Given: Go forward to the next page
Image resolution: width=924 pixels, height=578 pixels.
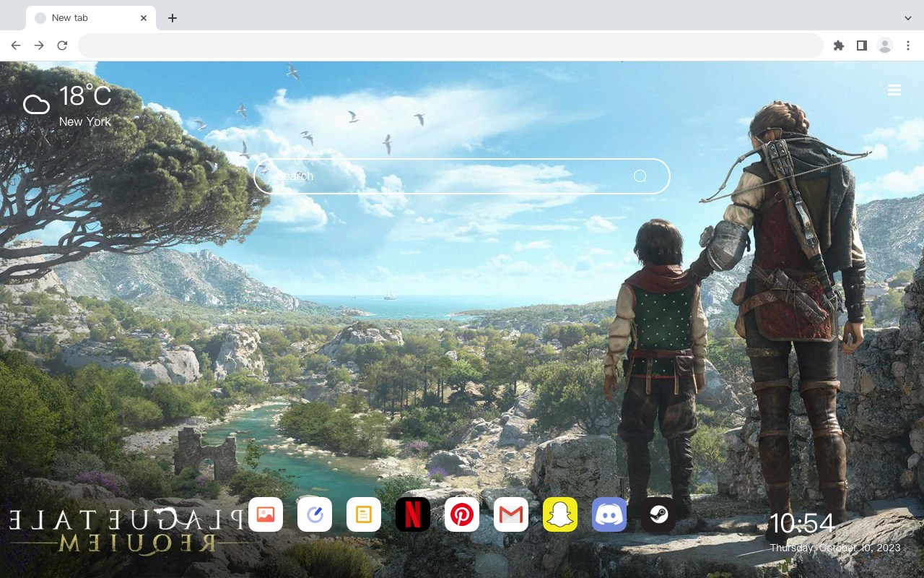Looking at the screenshot, I should (39, 46).
